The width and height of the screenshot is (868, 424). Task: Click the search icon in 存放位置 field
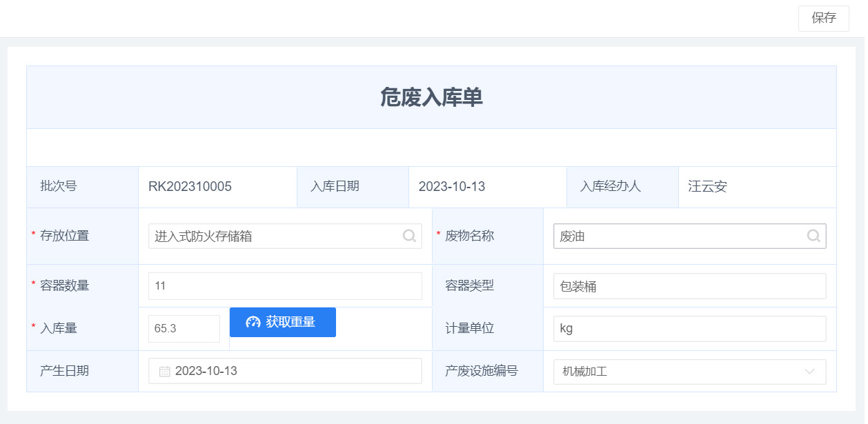tap(409, 236)
